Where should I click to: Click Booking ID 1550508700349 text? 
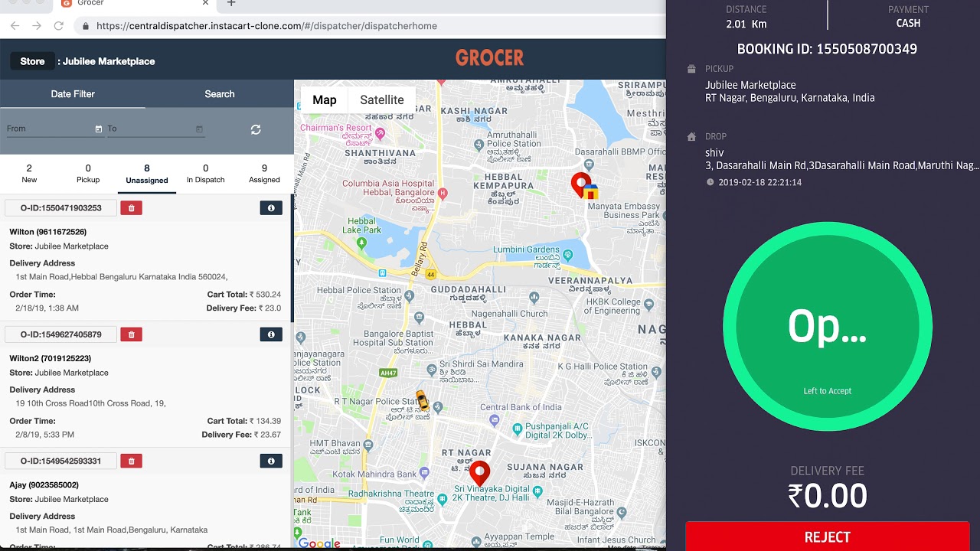pyautogui.click(x=827, y=49)
